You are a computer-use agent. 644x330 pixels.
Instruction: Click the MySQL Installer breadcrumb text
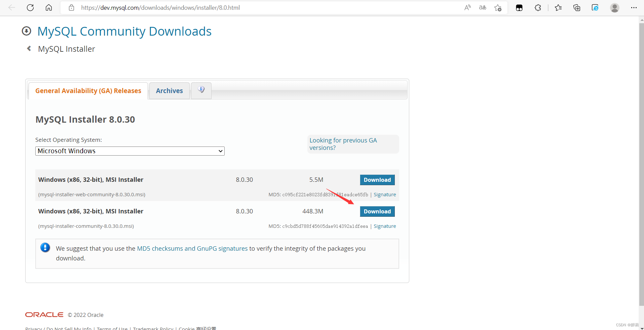[67, 49]
